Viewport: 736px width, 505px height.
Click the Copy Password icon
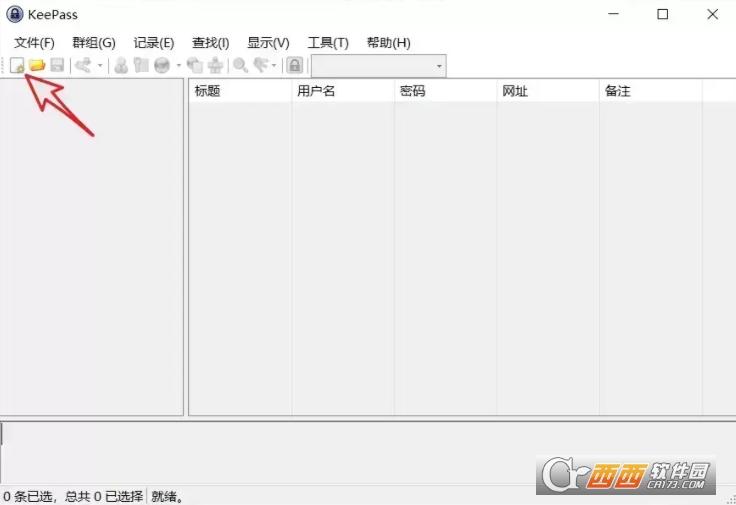click(x=141, y=65)
